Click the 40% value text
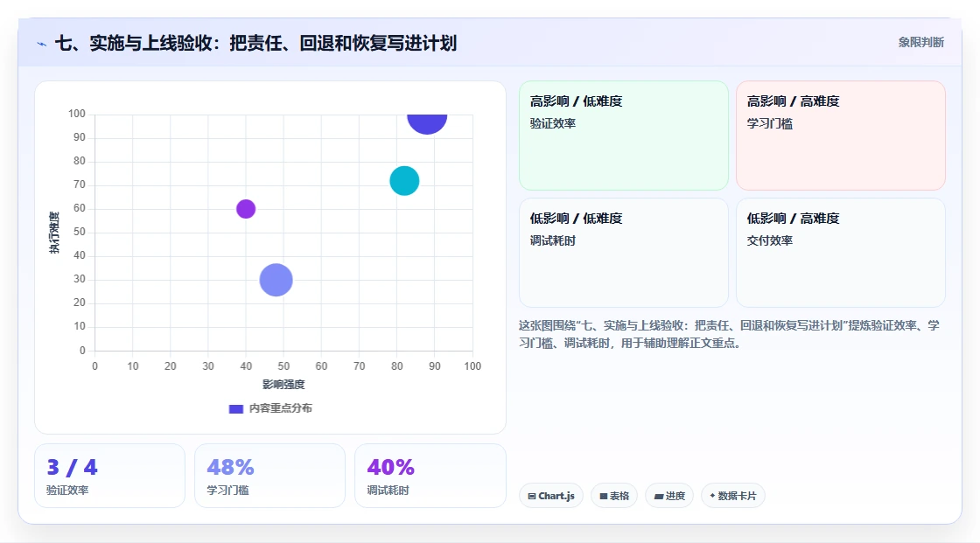 pos(390,467)
